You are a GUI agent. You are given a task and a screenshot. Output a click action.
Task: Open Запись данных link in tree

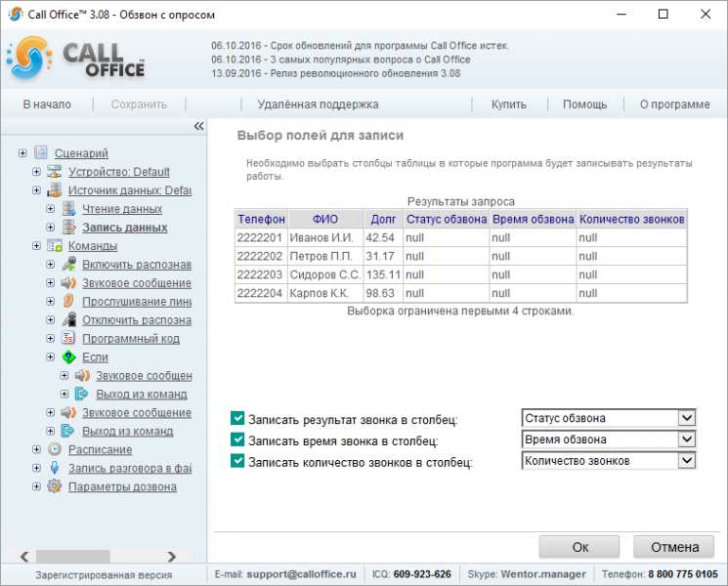pos(125,228)
